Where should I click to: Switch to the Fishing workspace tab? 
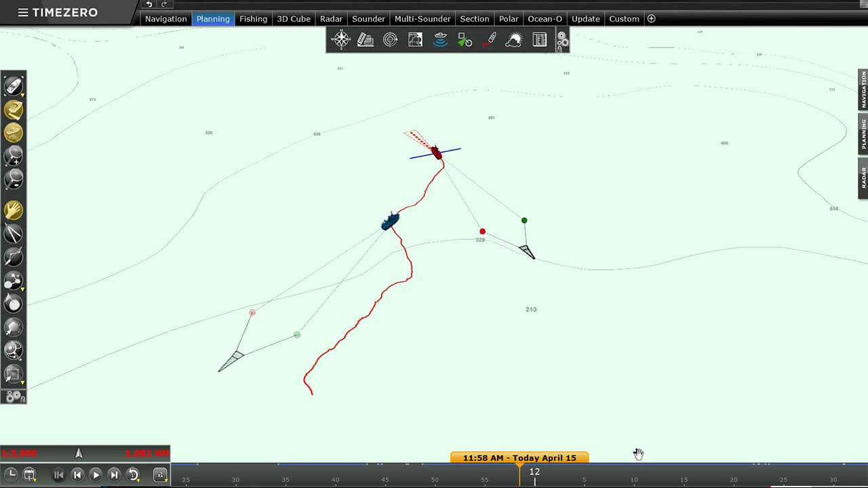pos(253,19)
